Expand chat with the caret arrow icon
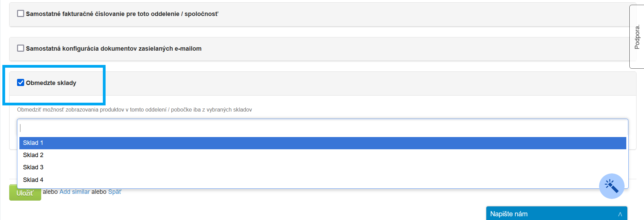 (620, 214)
